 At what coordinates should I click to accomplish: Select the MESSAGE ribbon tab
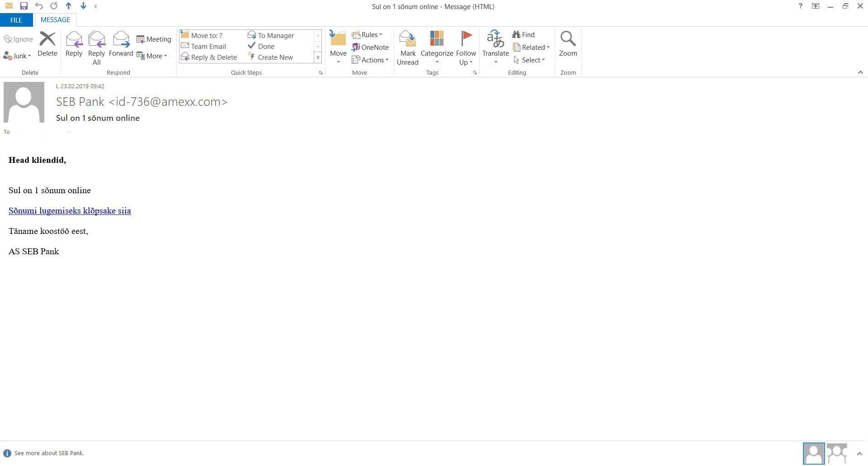(x=55, y=20)
